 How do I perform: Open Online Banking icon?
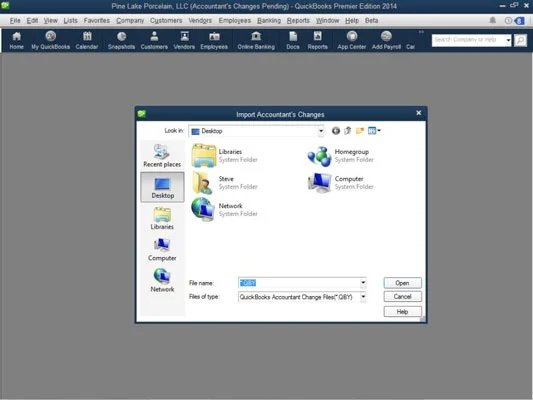click(x=256, y=40)
